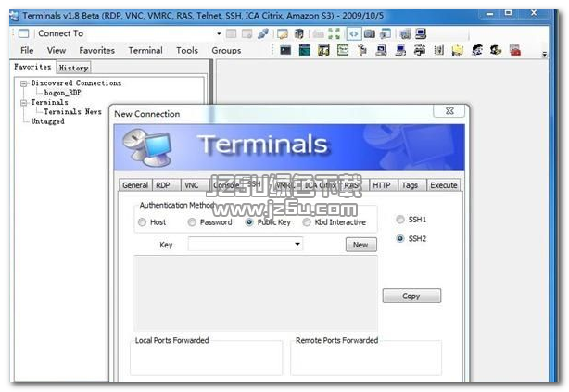Open the dark command prompt shortcut icon
The image size is (569, 392).
click(x=285, y=50)
